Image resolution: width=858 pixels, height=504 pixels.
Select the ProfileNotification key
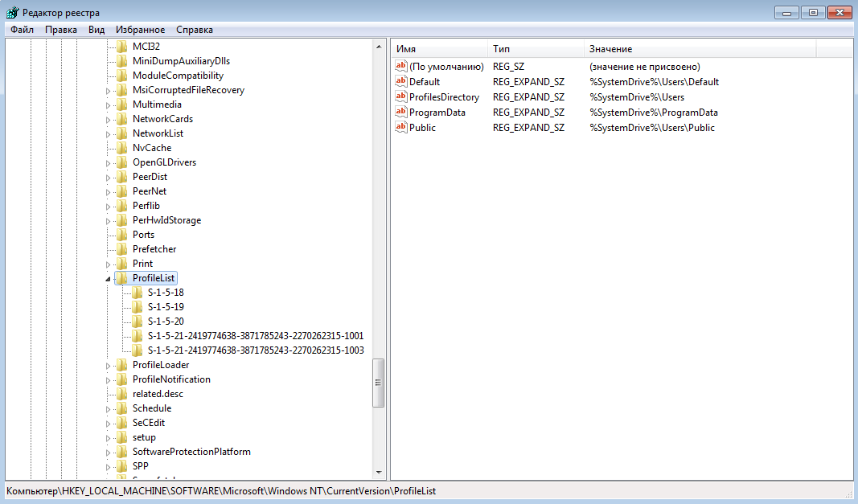click(x=171, y=379)
